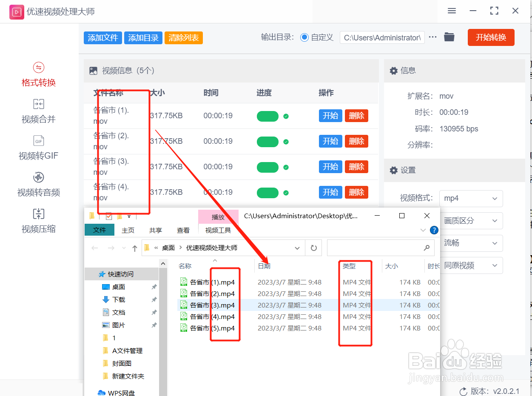Open WPS网盘 in Explorer sidebar
Viewport: 532px width, 396px height.
point(117,393)
